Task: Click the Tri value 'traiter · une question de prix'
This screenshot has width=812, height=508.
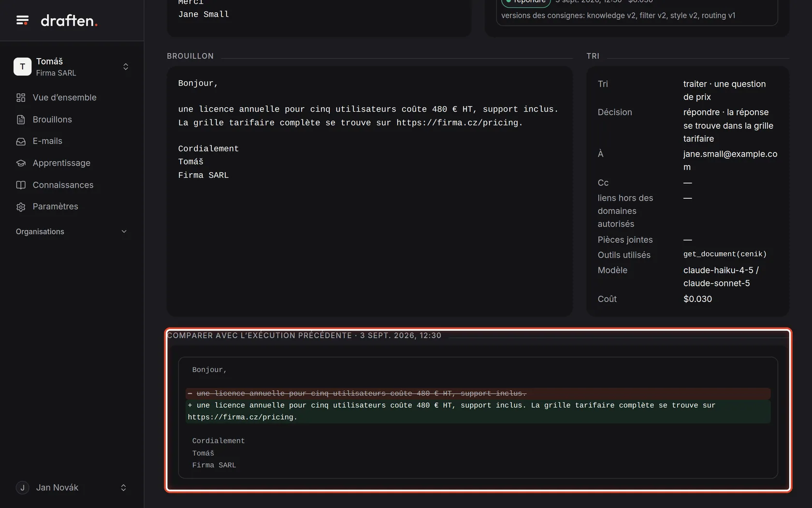Action: [x=725, y=90]
